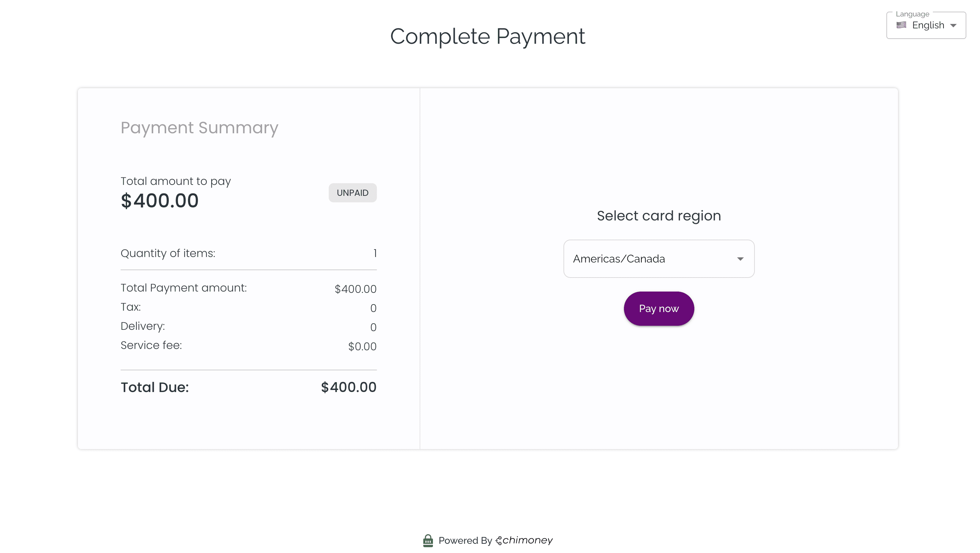Click the Language dropdown arrow
The width and height of the screenshot is (980, 553).
point(953,26)
